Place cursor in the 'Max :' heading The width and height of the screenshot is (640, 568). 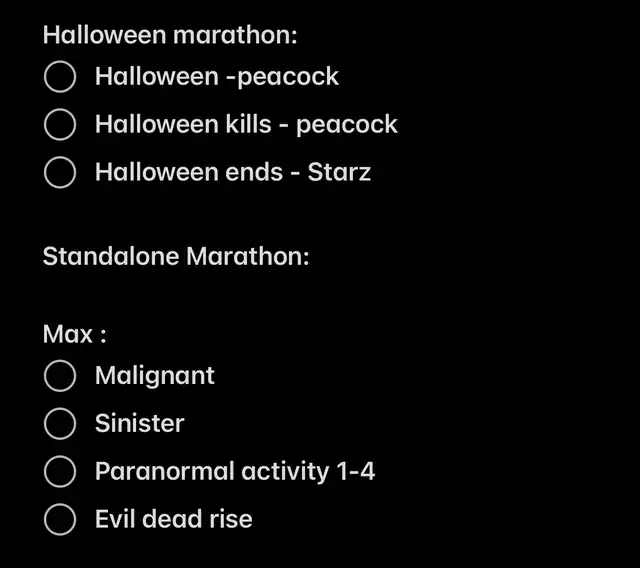(75, 334)
